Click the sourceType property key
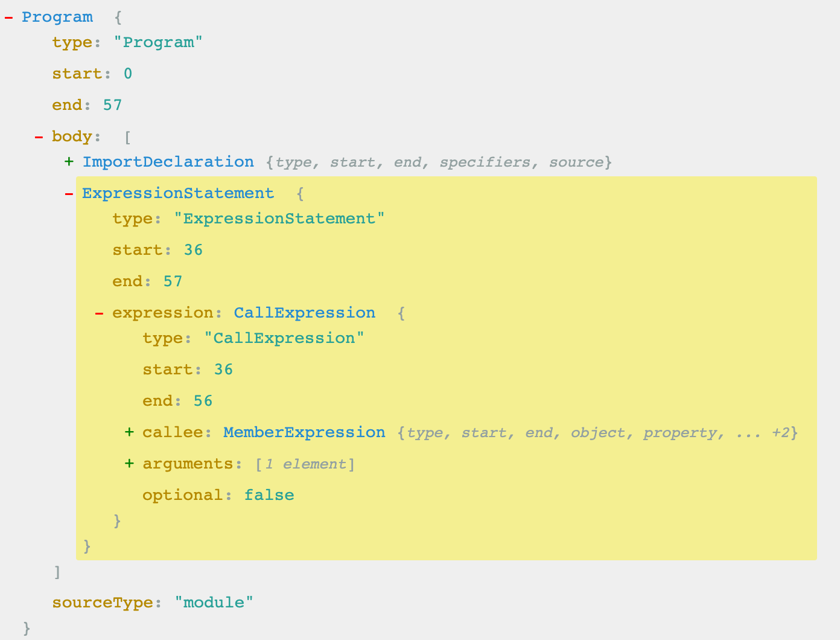Viewport: 840px width, 640px height. click(102, 603)
